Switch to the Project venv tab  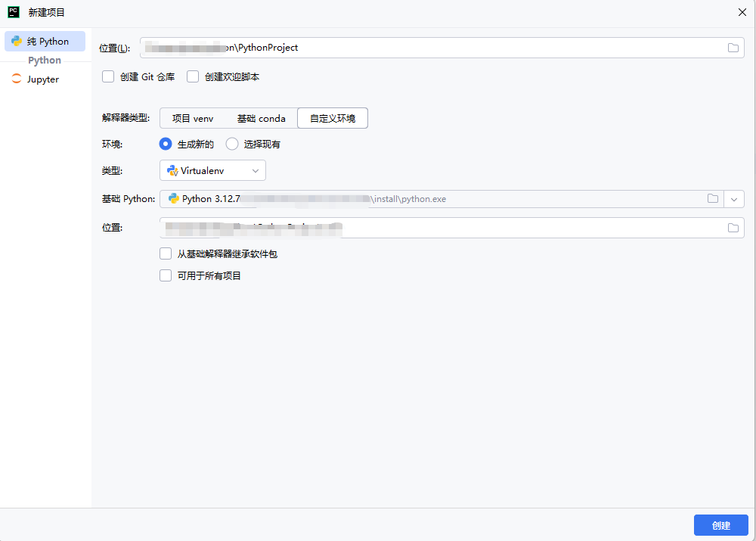pyautogui.click(x=193, y=118)
